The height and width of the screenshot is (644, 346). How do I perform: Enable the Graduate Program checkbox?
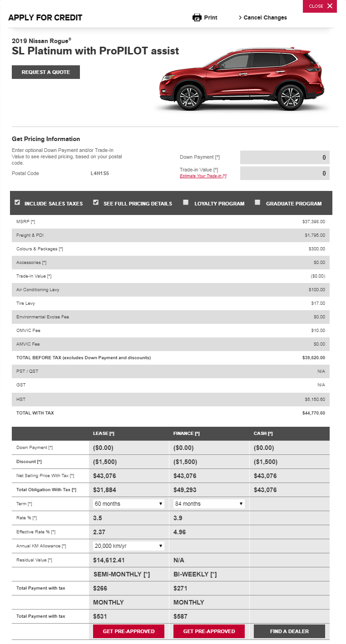point(257,203)
